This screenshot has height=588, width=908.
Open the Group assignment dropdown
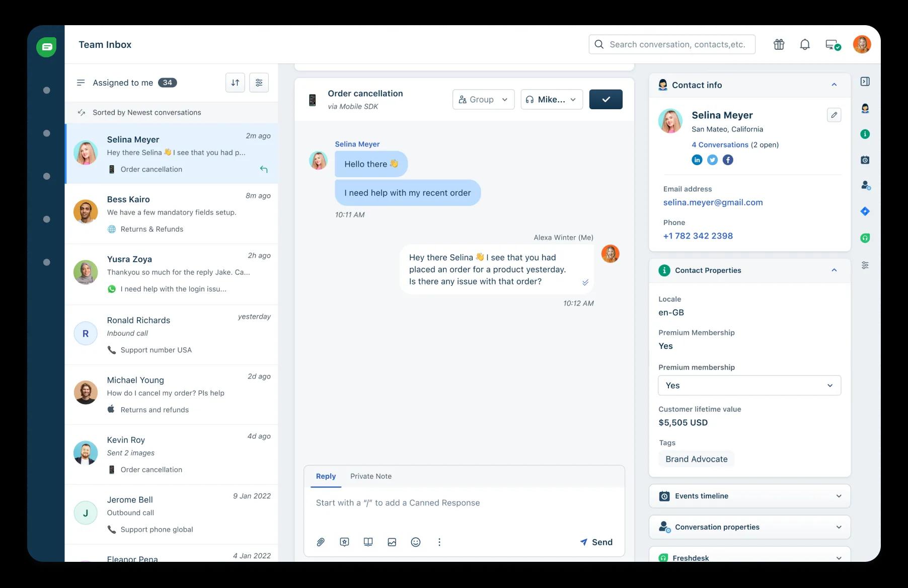pyautogui.click(x=483, y=99)
